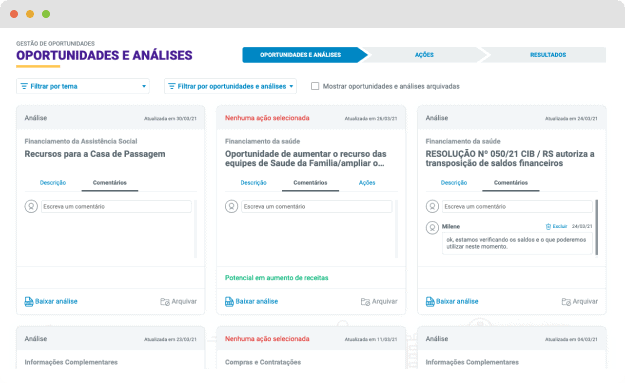
Task: Click archive folder icon in Oportunidade de aumentar card
Action: point(365,302)
